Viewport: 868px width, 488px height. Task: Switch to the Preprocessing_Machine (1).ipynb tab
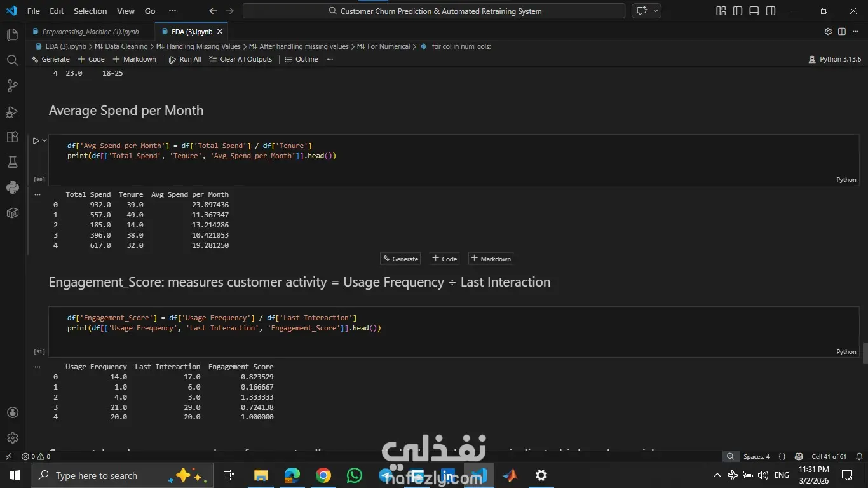[90, 32]
